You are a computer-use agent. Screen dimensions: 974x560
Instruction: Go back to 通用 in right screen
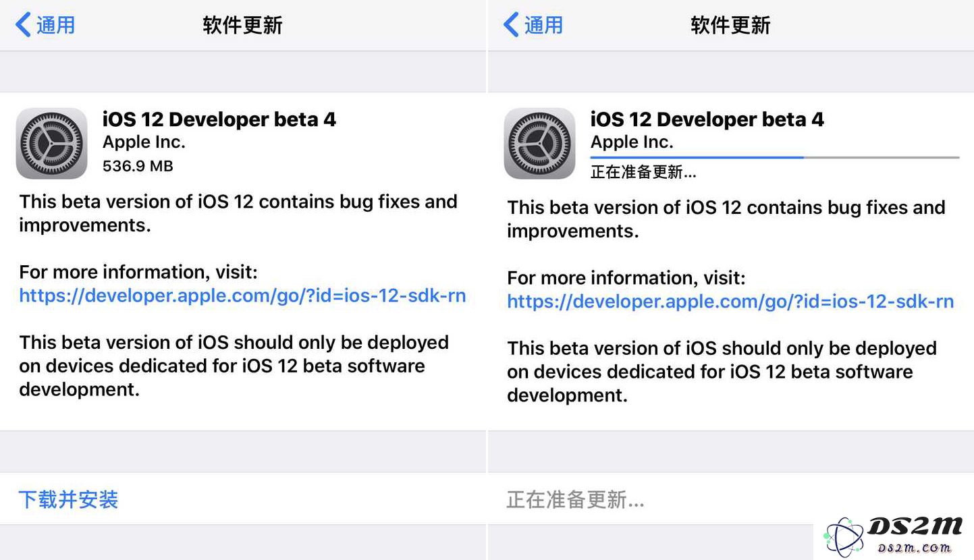tap(533, 25)
